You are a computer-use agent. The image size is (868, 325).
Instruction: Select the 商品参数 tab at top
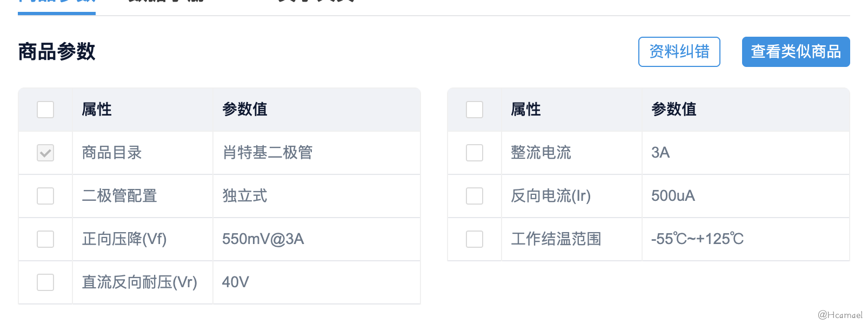point(57,3)
